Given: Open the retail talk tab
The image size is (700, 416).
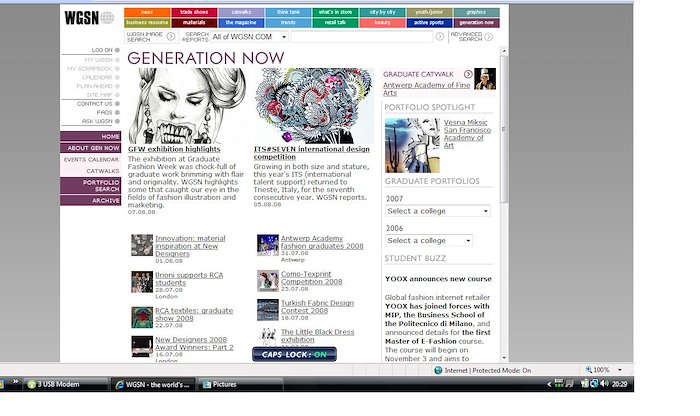Looking at the screenshot, I should tap(335, 22).
